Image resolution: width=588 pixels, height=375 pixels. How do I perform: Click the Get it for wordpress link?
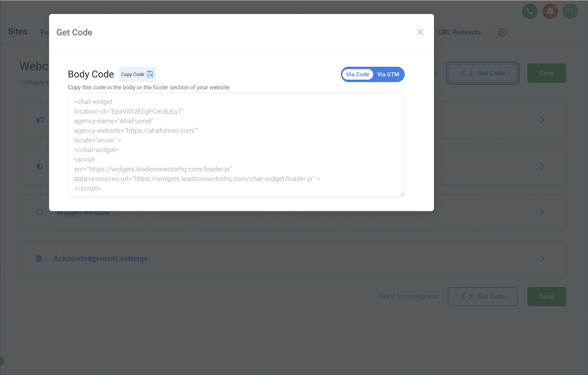(408, 296)
